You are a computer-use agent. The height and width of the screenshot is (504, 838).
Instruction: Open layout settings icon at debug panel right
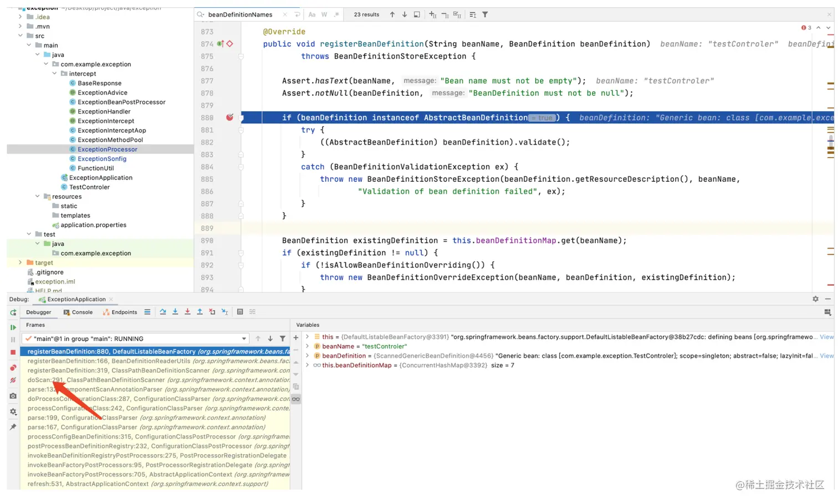(x=828, y=312)
